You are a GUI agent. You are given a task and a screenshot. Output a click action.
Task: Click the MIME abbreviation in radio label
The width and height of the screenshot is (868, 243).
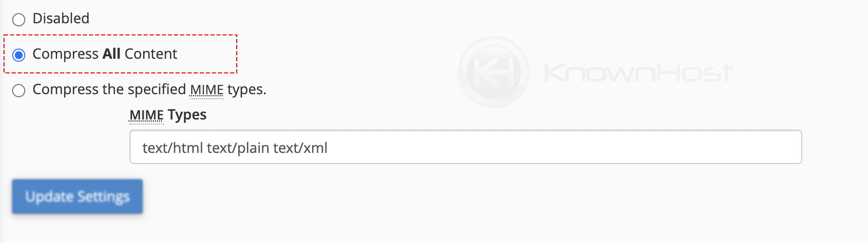(206, 90)
